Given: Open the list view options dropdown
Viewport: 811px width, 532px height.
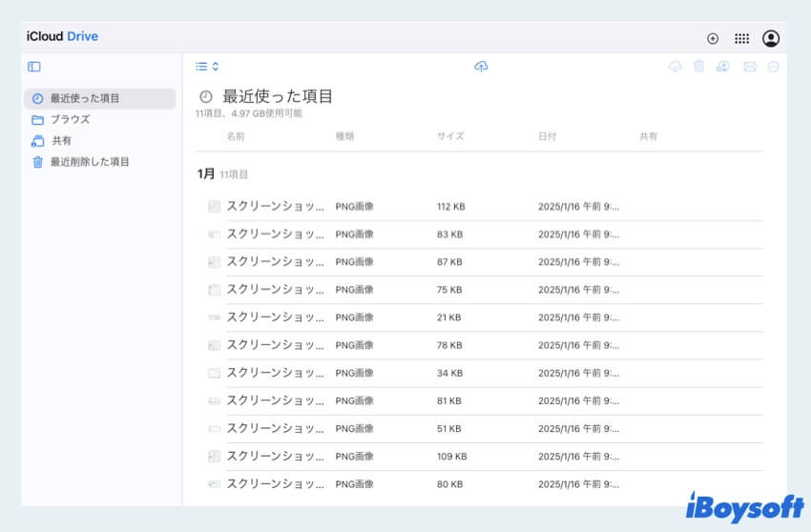Looking at the screenshot, I should 207,67.
